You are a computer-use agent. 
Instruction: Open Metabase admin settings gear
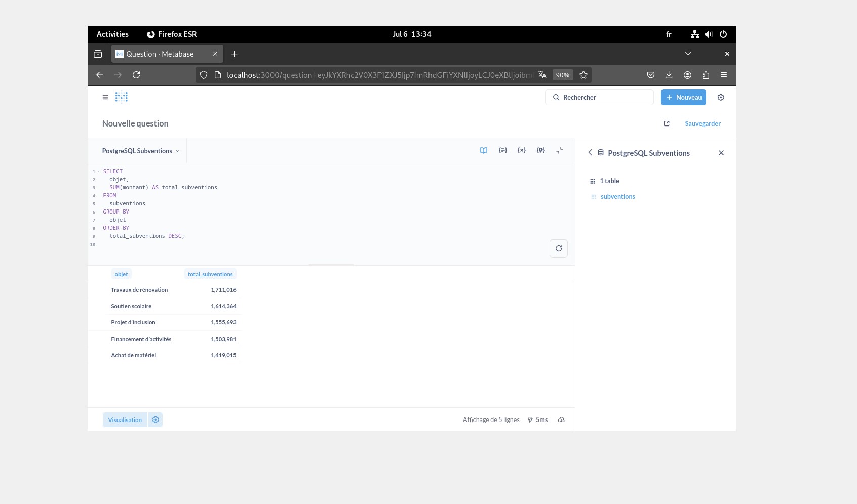(x=721, y=97)
